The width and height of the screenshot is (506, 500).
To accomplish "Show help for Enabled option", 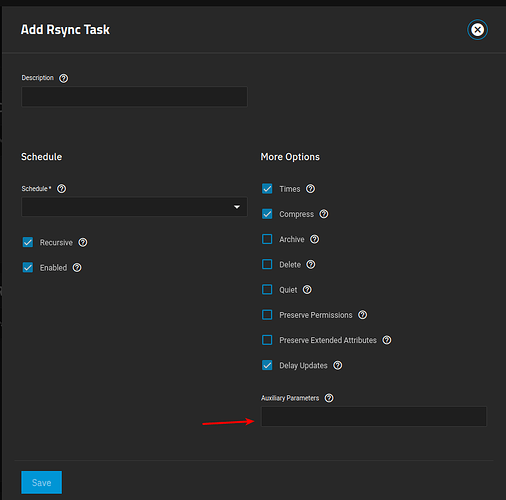I will (77, 268).
